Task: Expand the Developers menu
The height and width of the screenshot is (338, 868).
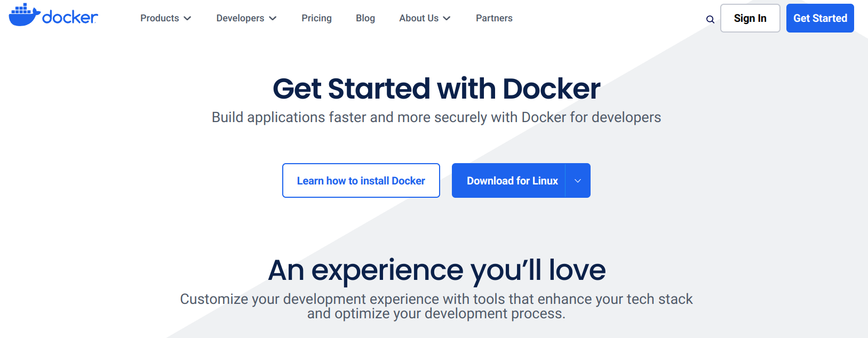Action: pyautogui.click(x=246, y=18)
